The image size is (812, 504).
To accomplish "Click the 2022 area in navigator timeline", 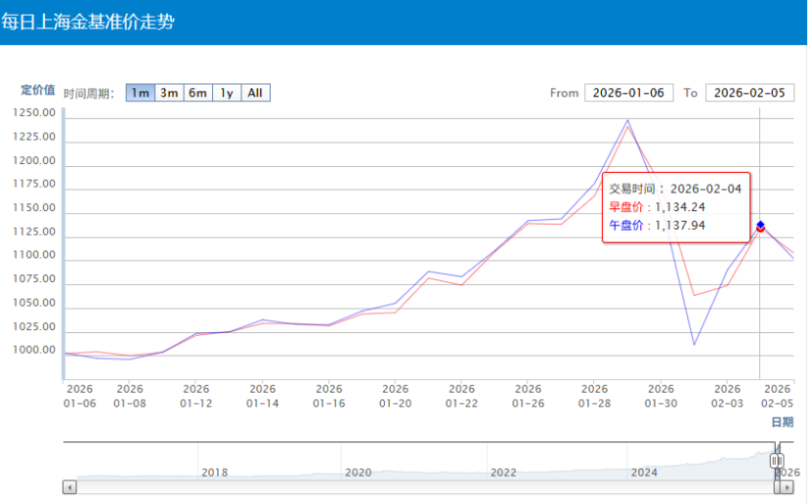I will tap(502, 471).
